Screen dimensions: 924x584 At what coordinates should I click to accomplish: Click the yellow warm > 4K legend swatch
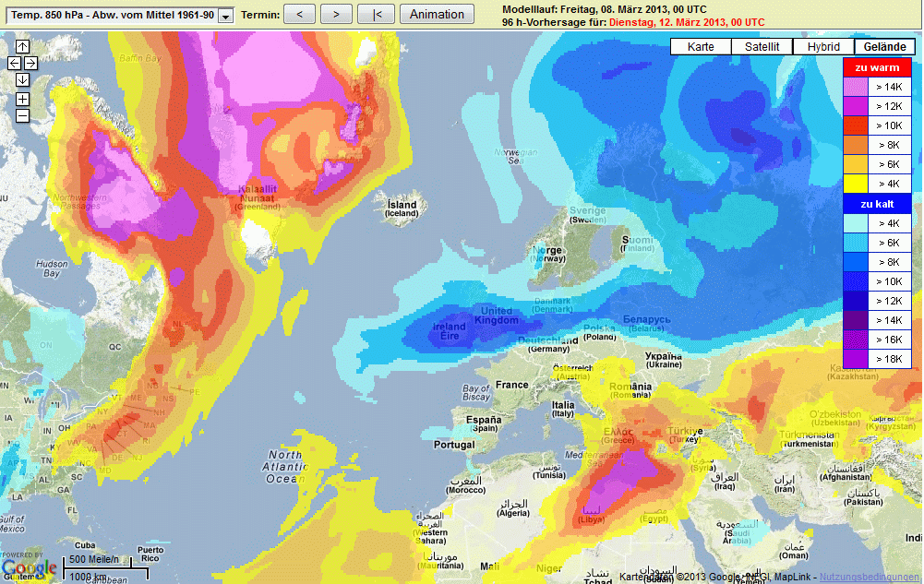coord(856,185)
